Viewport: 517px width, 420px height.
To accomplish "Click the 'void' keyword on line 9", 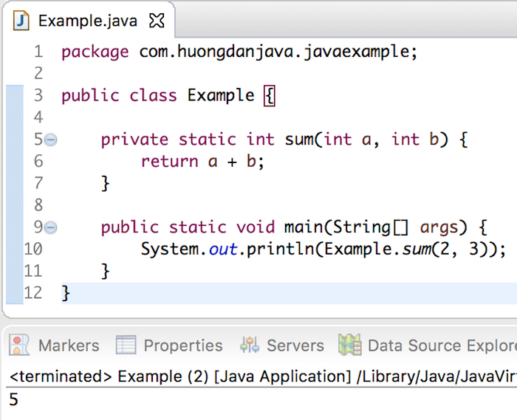I will click(256, 227).
